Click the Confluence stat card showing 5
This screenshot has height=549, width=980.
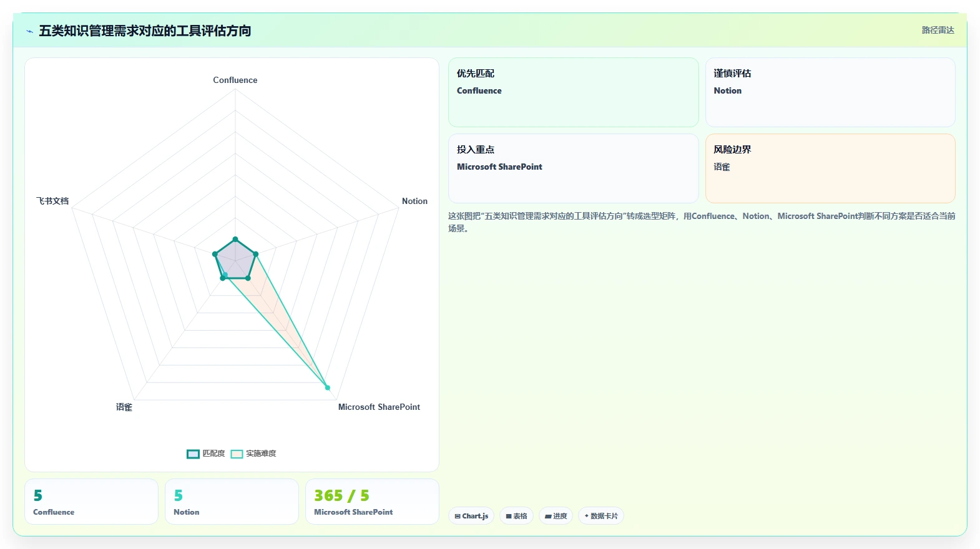[x=91, y=502]
